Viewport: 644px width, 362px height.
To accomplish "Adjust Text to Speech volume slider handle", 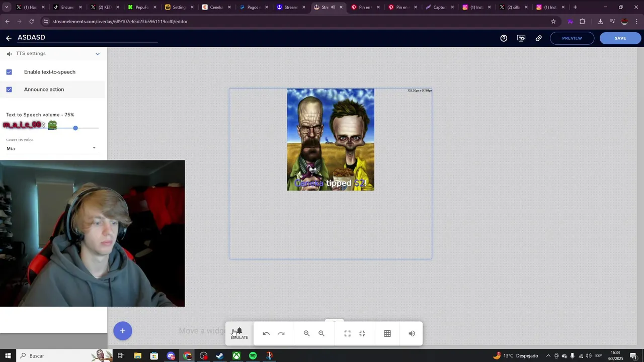I will [x=75, y=128].
